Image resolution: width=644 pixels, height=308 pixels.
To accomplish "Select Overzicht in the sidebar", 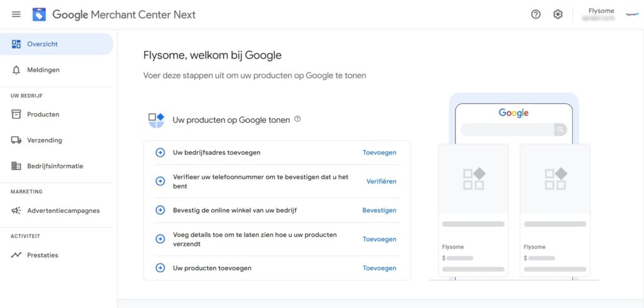I will [56, 44].
